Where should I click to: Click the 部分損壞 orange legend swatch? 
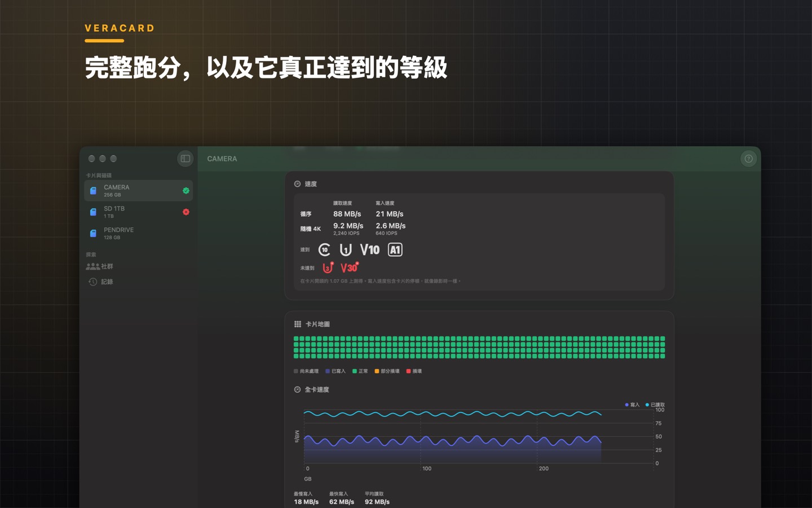pos(377,371)
